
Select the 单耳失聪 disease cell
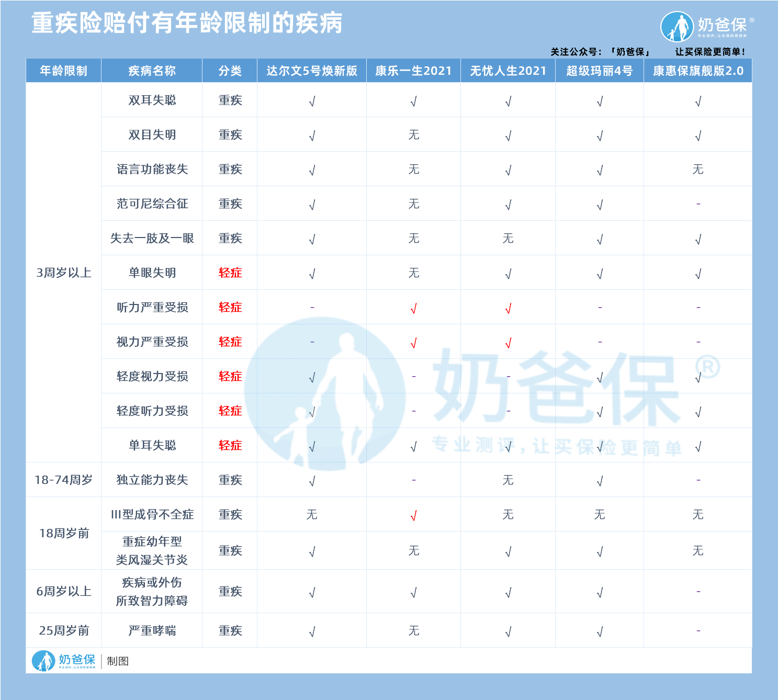pyautogui.click(x=152, y=445)
